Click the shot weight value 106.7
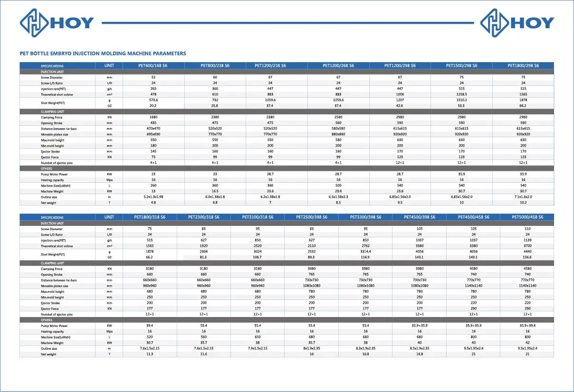 pyautogui.click(x=258, y=257)
